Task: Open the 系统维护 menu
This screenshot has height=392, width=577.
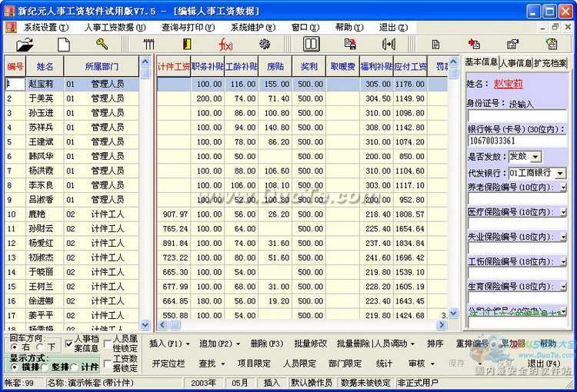Action: click(253, 27)
